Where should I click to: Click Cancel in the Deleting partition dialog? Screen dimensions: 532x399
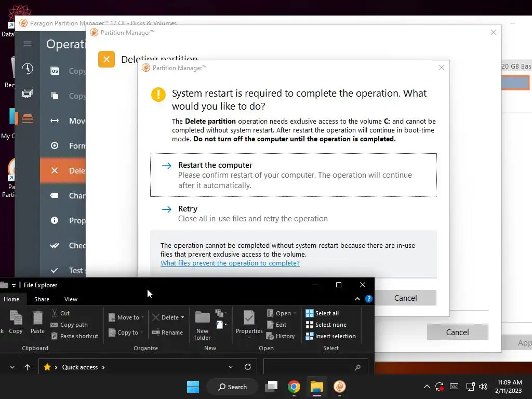click(457, 332)
